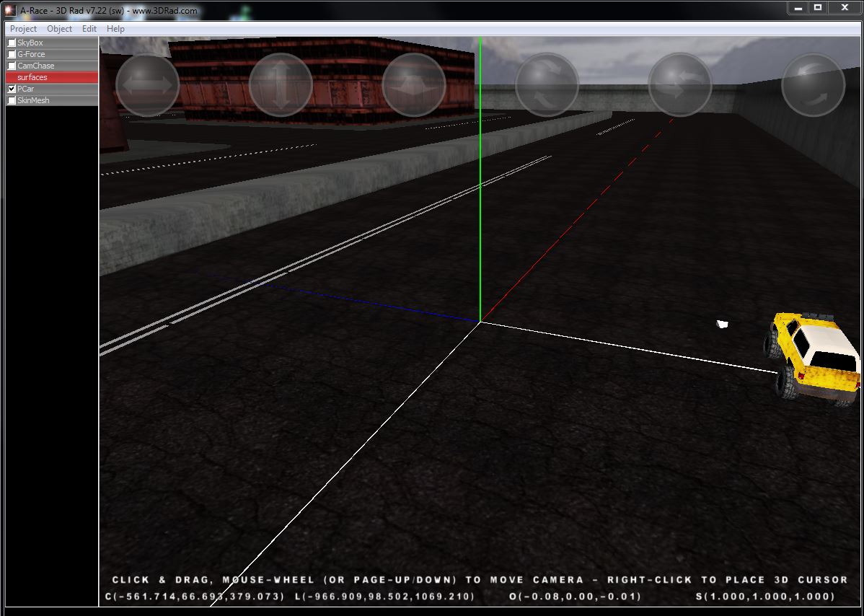Click the fourth gizmo with vertical rotation arrows
Viewport: 864px width, 616px height.
[x=547, y=85]
